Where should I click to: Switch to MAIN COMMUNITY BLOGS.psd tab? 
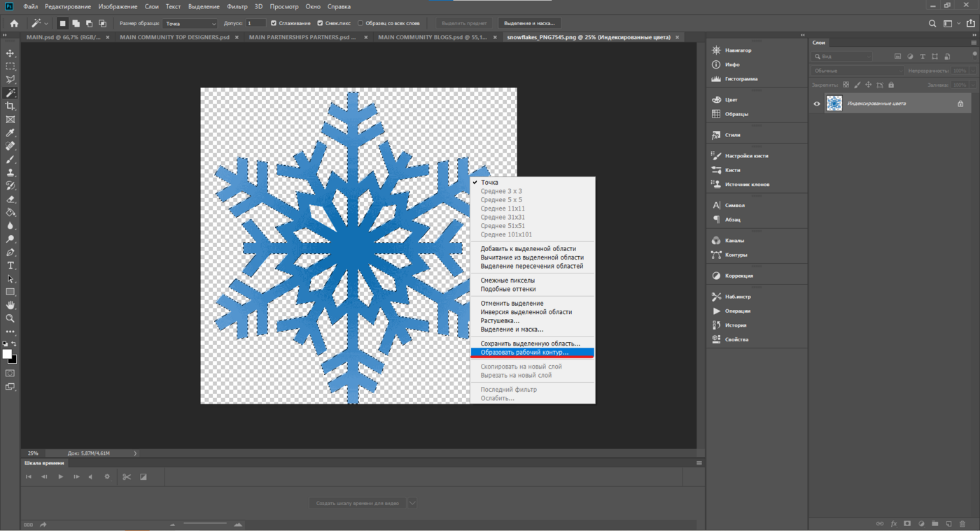pos(433,37)
